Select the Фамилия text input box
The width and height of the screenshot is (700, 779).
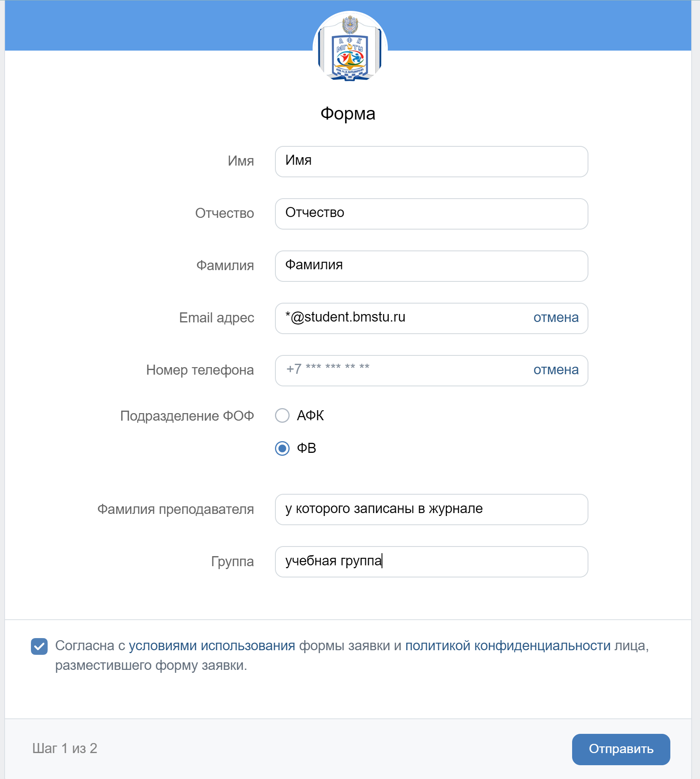431,266
